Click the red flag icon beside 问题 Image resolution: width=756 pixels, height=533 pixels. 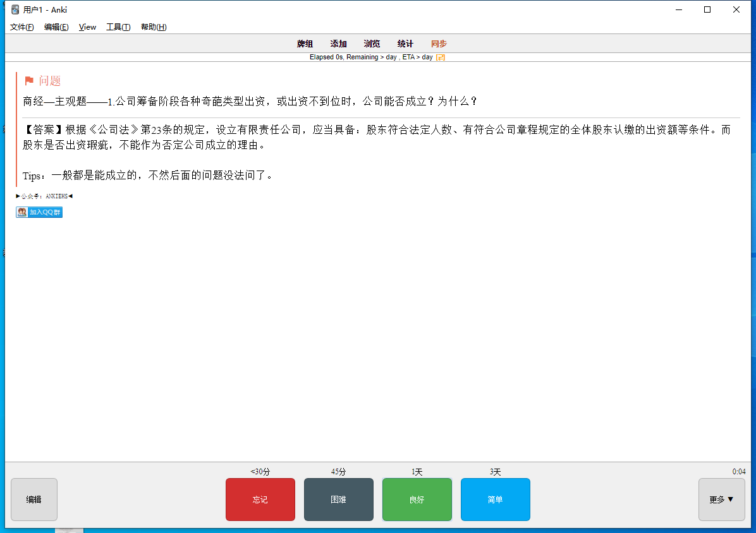tap(29, 81)
